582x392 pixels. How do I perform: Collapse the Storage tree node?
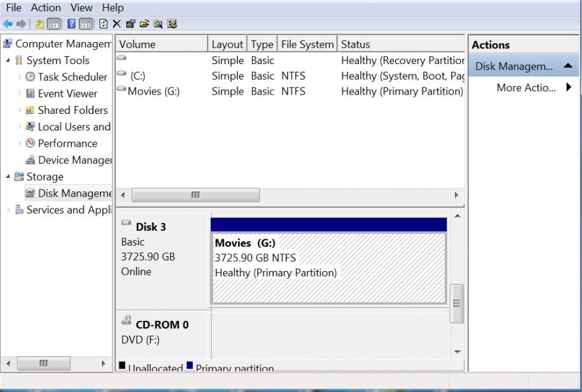point(8,177)
